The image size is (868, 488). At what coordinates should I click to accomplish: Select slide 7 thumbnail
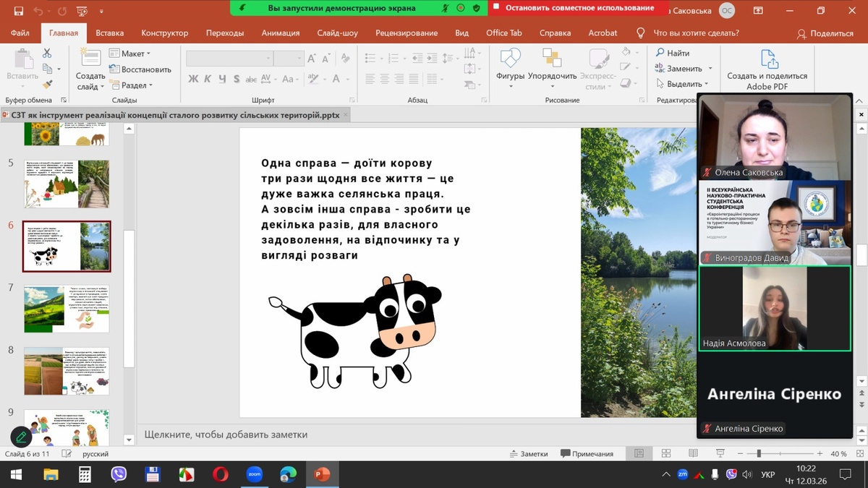(x=67, y=309)
